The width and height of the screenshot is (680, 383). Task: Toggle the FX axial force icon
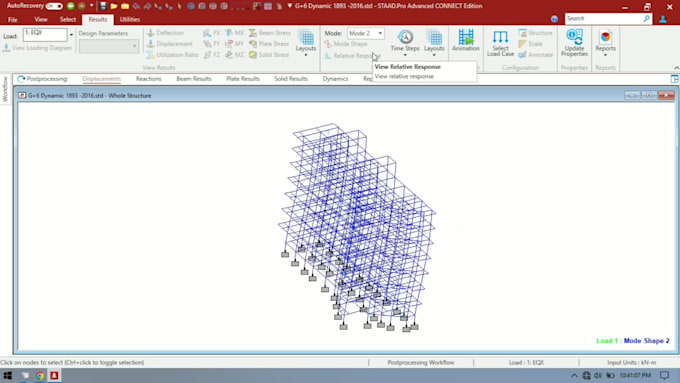coord(212,33)
